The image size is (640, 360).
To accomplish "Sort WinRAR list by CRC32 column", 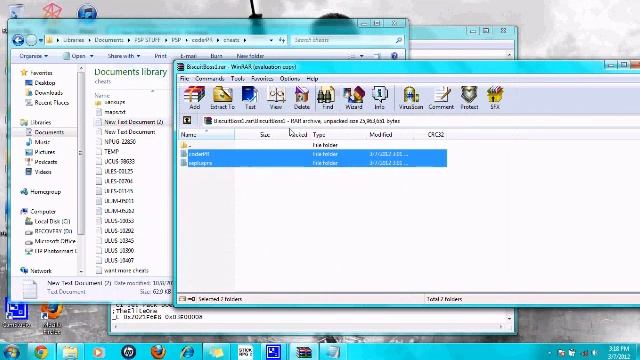I will (431, 134).
